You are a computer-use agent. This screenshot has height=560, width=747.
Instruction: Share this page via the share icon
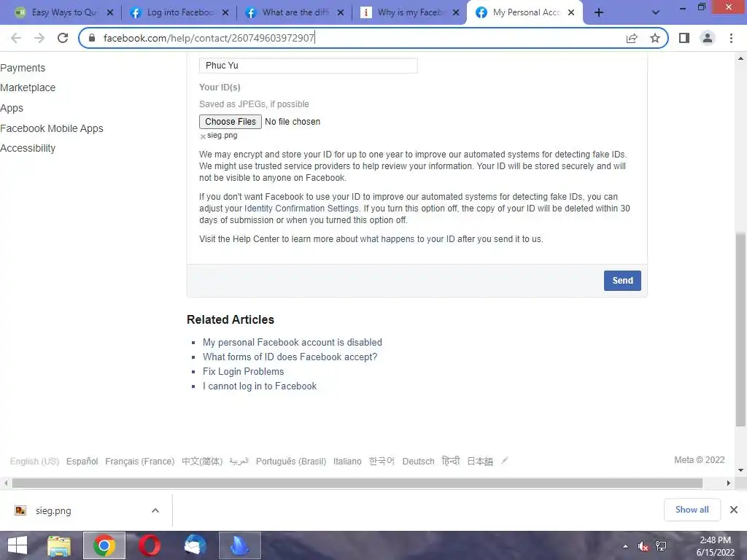click(x=632, y=38)
